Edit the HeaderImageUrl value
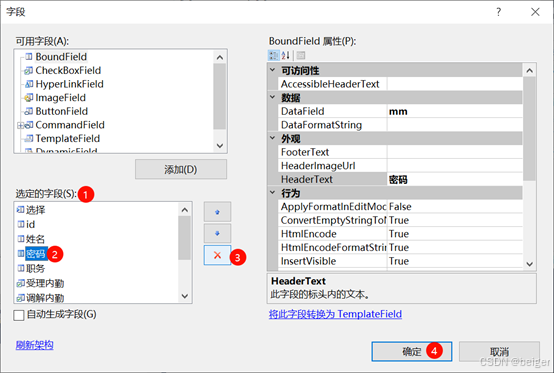Image resolution: width=554 pixels, height=373 pixels. click(455, 166)
